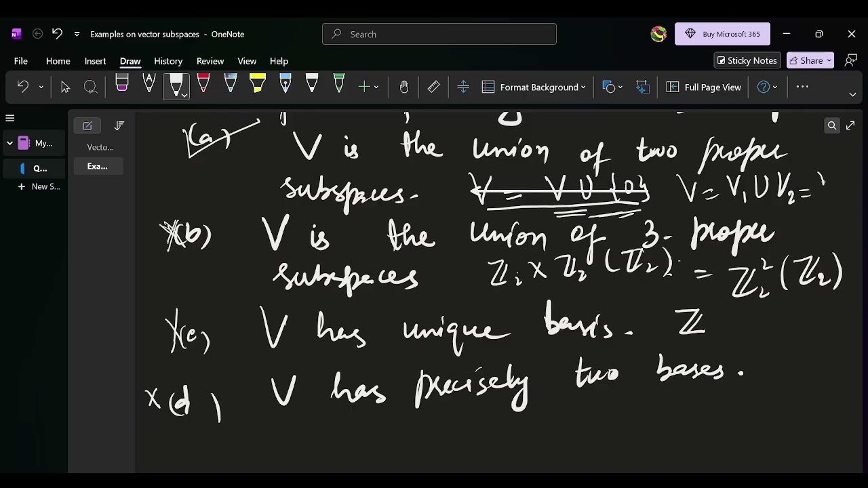Switch to the Insert tab
This screenshot has height=488, width=868.
tap(95, 61)
